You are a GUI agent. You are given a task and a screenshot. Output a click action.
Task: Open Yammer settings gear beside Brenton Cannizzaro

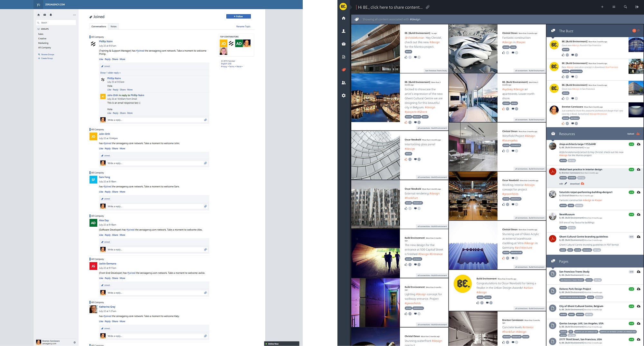pyautogui.click(x=75, y=342)
